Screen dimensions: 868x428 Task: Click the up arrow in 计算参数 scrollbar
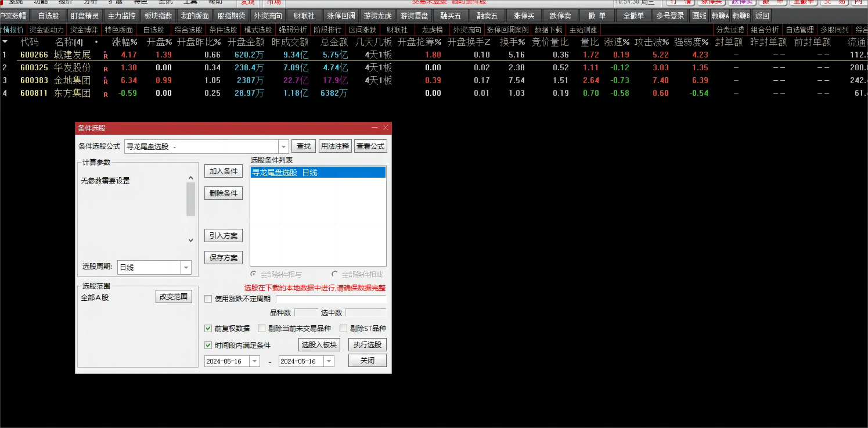click(190, 178)
